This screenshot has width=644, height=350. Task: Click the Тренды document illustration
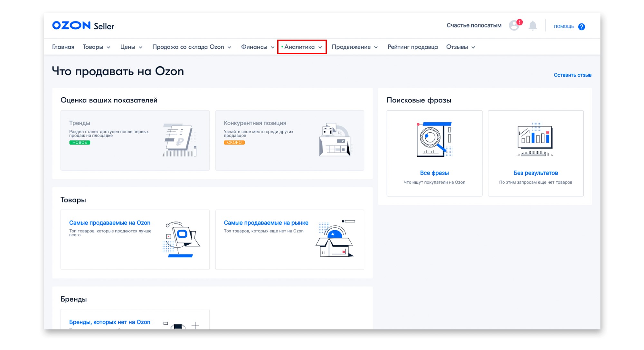(x=180, y=140)
